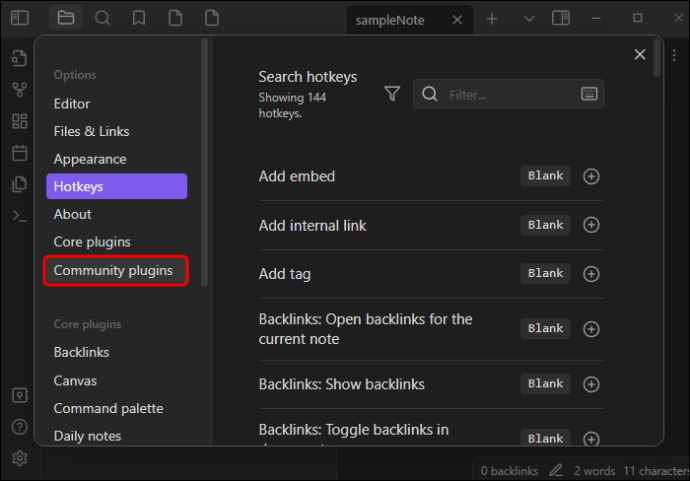The width and height of the screenshot is (690, 481).
Task: Open Canvas plugin settings
Action: pyautogui.click(x=116, y=381)
